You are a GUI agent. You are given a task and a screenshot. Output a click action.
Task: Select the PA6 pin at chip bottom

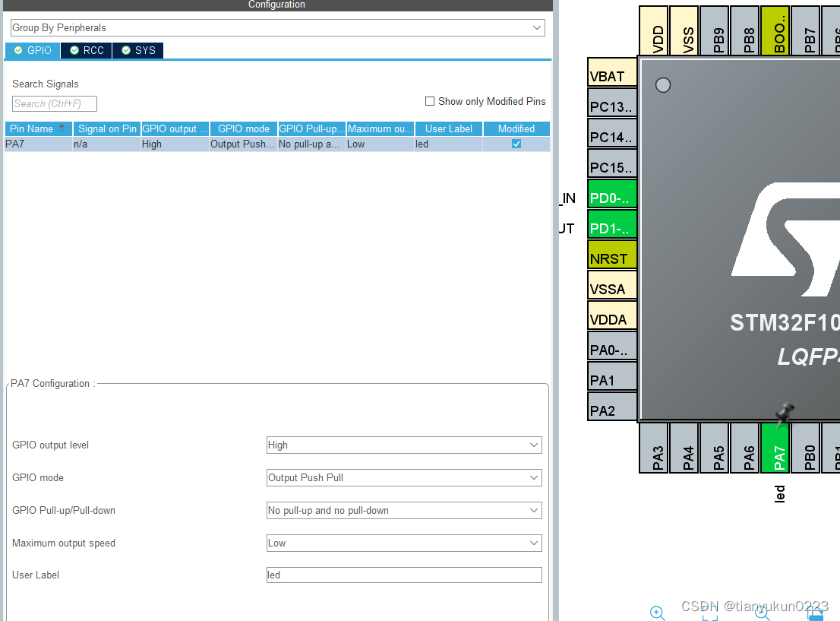coord(744,448)
